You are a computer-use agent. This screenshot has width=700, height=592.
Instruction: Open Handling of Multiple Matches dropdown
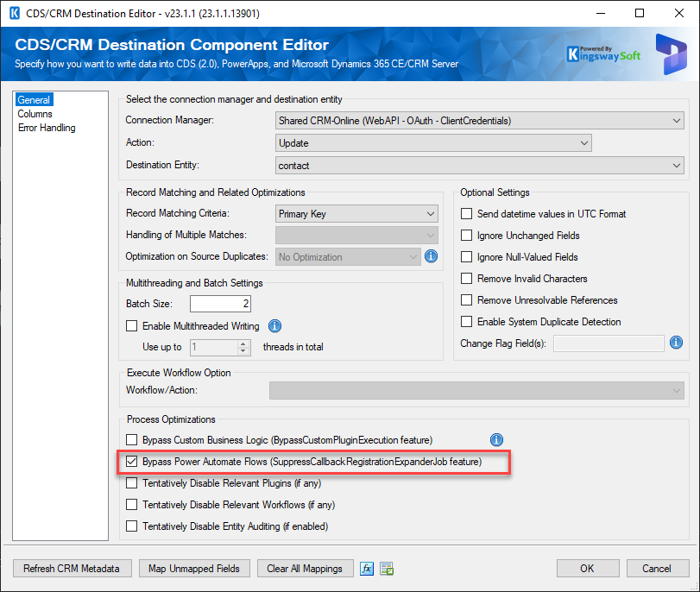[x=356, y=236]
